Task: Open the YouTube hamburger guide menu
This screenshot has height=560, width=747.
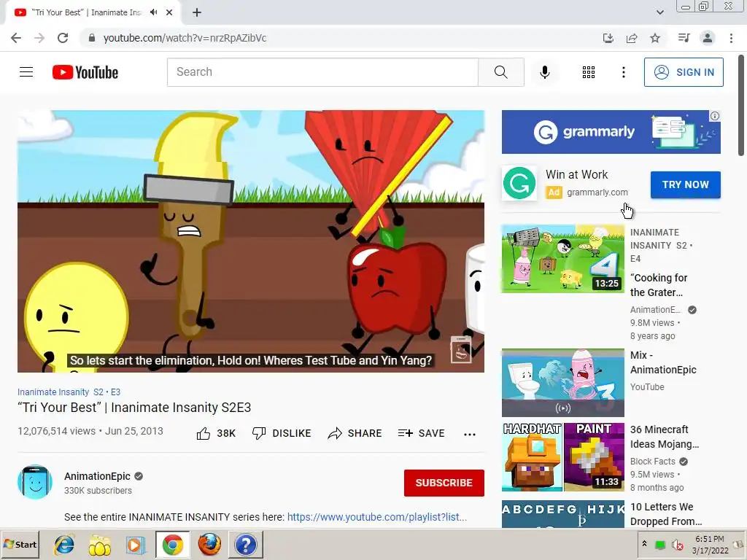Action: click(x=26, y=72)
